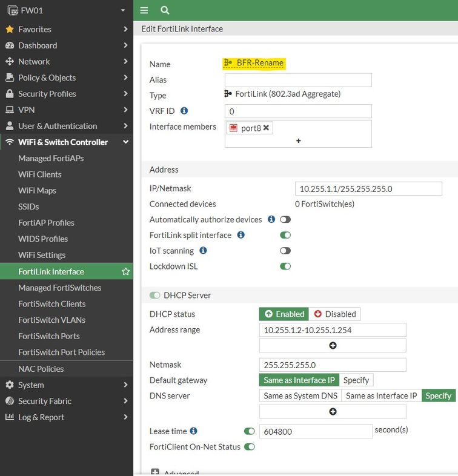Viewport: 458px width, 476px height.
Task: Click the search magnifier icon
Action: tap(165, 10)
